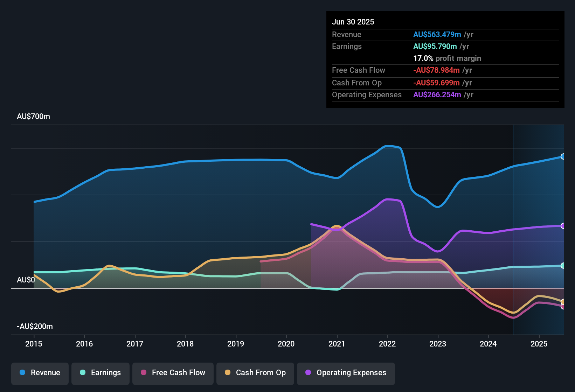
Task: Select the teal Earnings legend dot
Action: pos(82,373)
